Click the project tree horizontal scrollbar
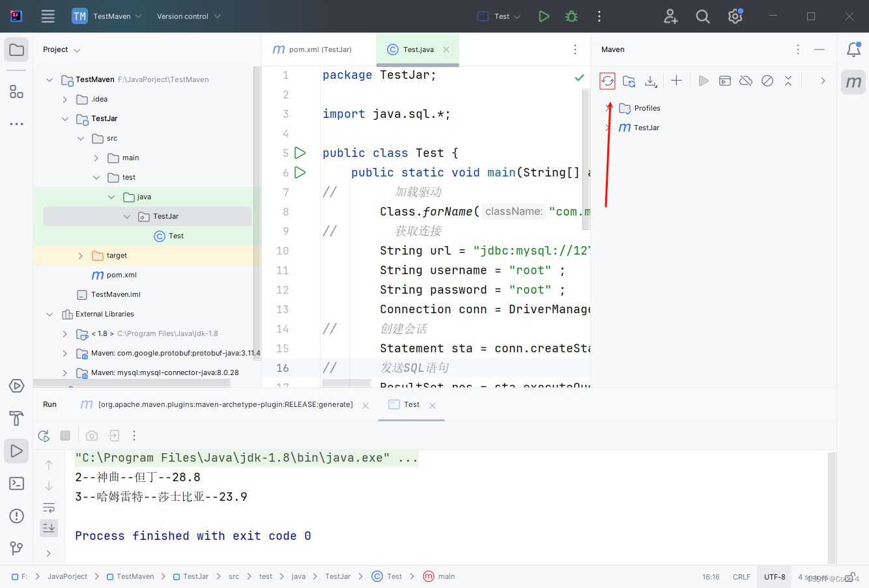Viewport: 869px width, 588px height. [131, 383]
